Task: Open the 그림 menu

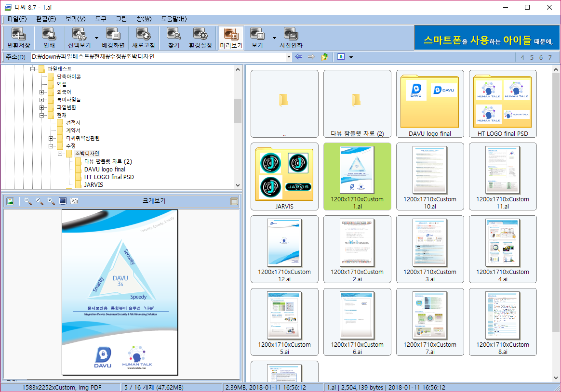Action: coord(121,19)
